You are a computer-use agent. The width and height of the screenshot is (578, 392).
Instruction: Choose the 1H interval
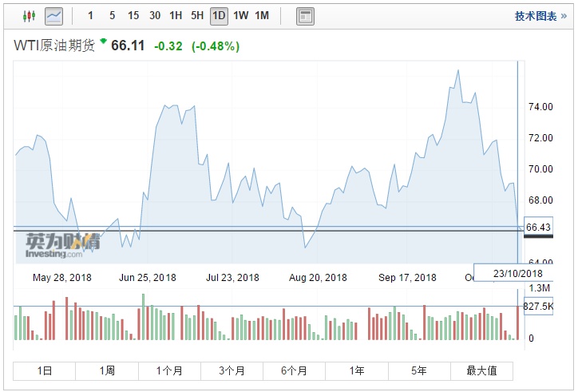click(176, 15)
